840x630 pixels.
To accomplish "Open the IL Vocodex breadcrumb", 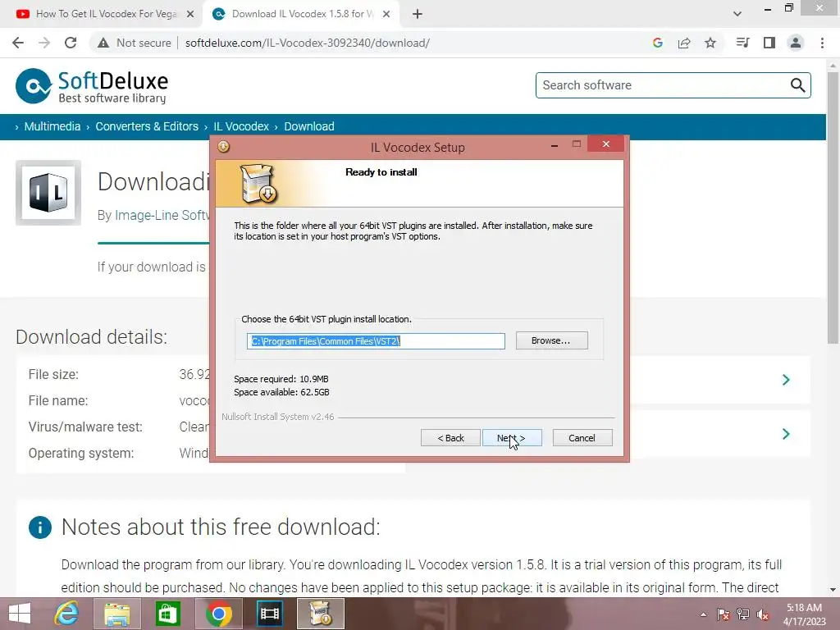I will [x=241, y=126].
